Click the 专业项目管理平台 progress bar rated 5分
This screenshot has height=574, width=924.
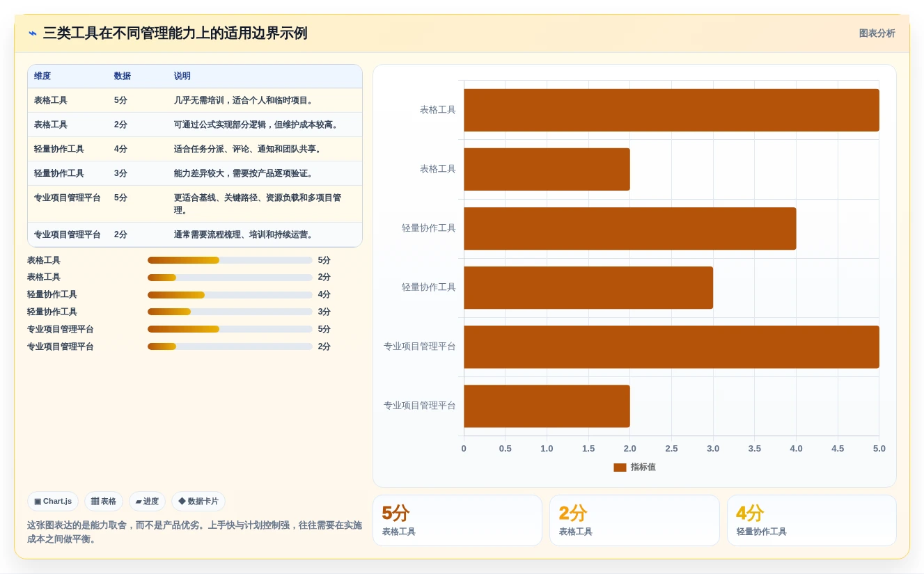[230, 329]
